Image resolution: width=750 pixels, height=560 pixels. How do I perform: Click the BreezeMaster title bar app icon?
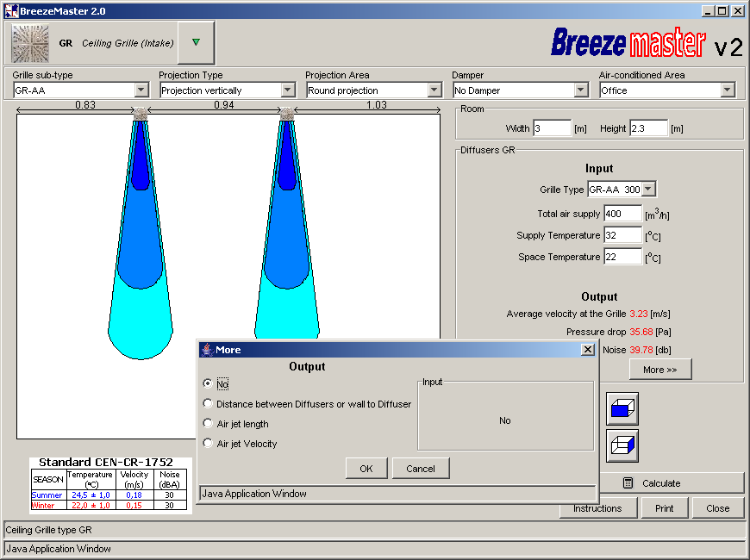(10, 11)
